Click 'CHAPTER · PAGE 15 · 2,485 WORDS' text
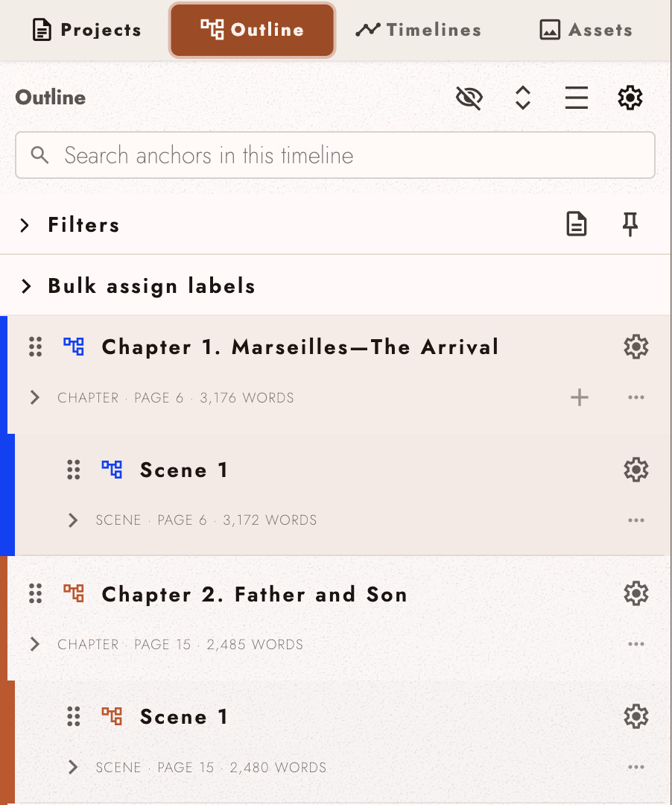This screenshot has width=672, height=805. pos(180,644)
